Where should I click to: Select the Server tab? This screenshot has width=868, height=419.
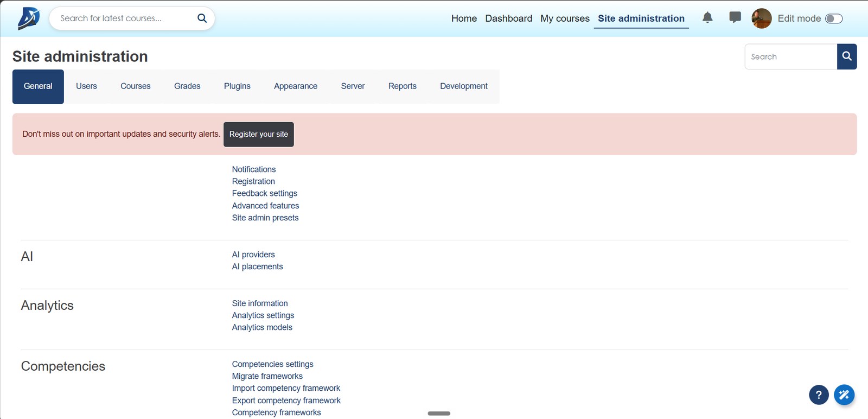click(353, 86)
